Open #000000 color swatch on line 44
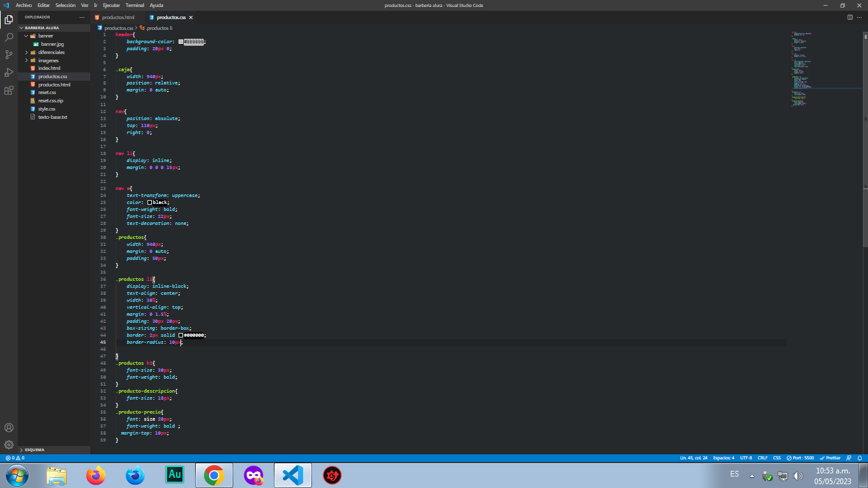Image resolution: width=868 pixels, height=488 pixels. (180, 335)
